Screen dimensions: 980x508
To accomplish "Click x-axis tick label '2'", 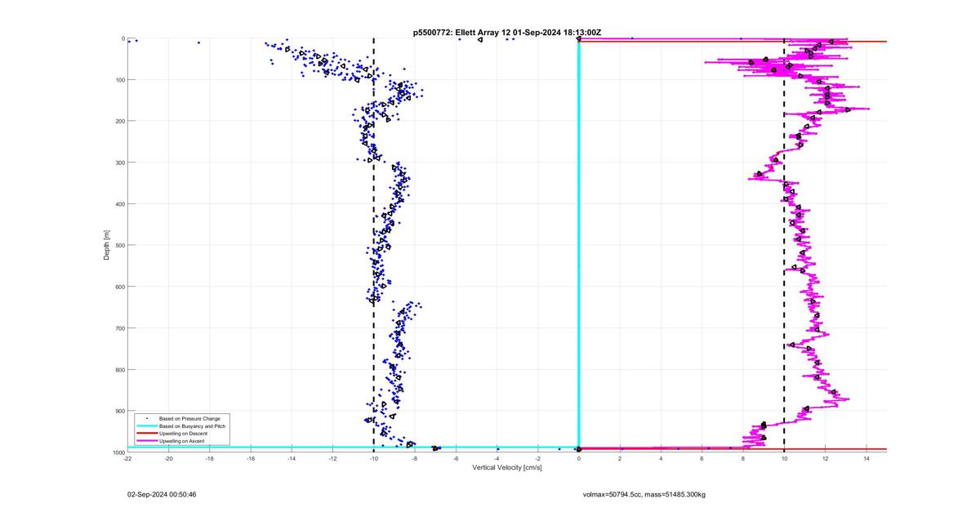I will coord(620,458).
